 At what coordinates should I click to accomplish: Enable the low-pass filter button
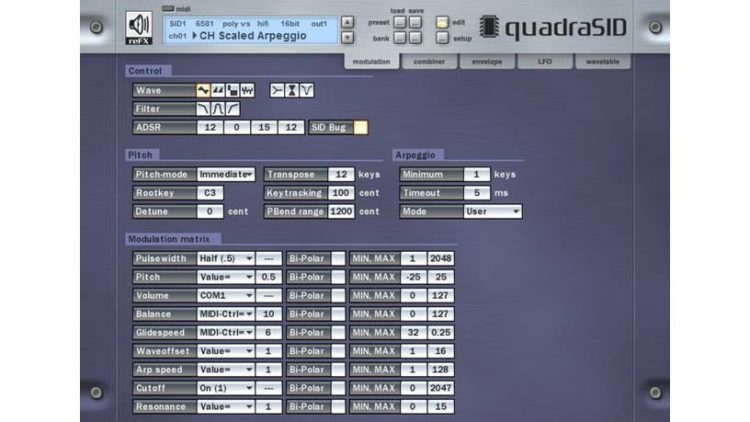[x=203, y=109]
